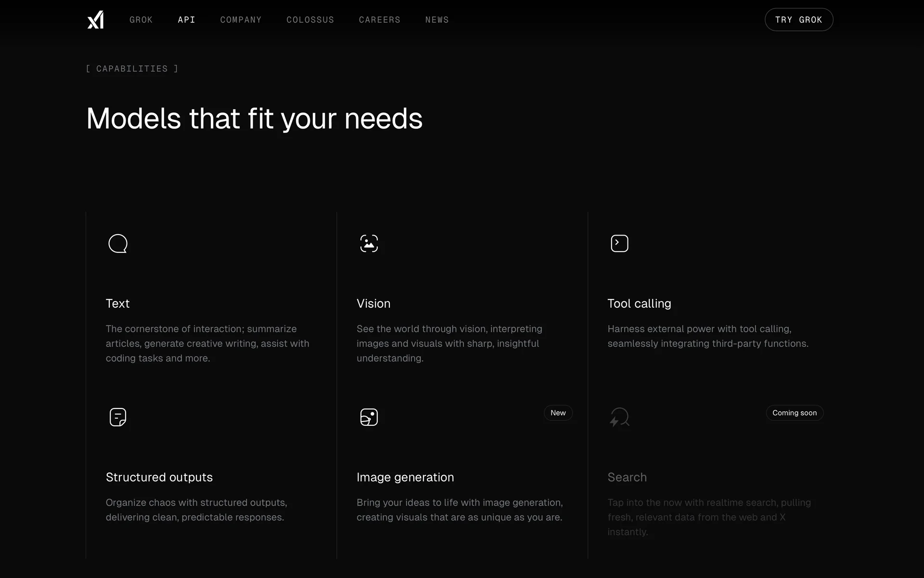Screen dimensions: 924x578
Task: Visit the CAREERS page
Action: [x=379, y=20]
